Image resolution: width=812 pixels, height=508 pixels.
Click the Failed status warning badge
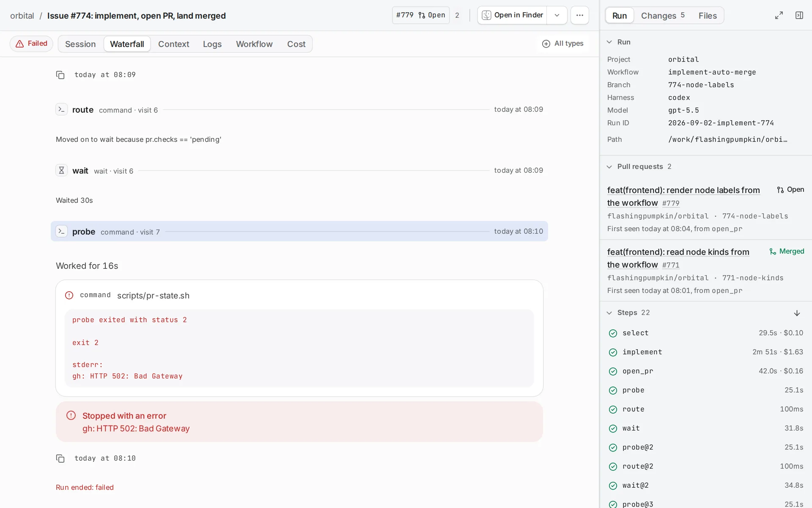coord(31,44)
